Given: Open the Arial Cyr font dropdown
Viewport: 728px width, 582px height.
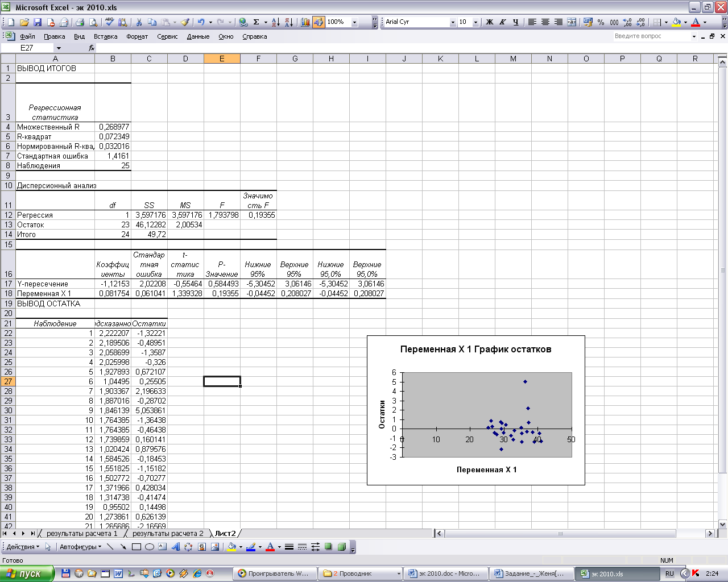Looking at the screenshot, I should [x=453, y=22].
